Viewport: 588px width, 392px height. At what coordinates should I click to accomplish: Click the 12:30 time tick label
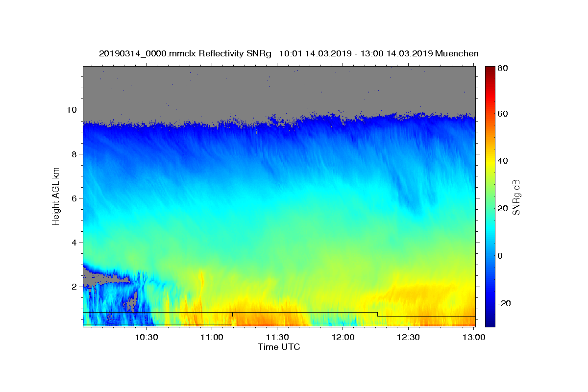[x=408, y=337]
